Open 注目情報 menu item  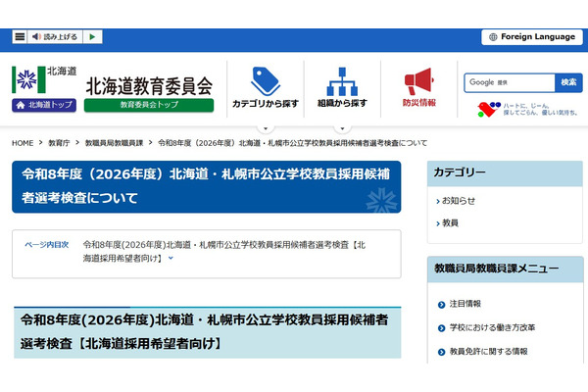coord(465,304)
